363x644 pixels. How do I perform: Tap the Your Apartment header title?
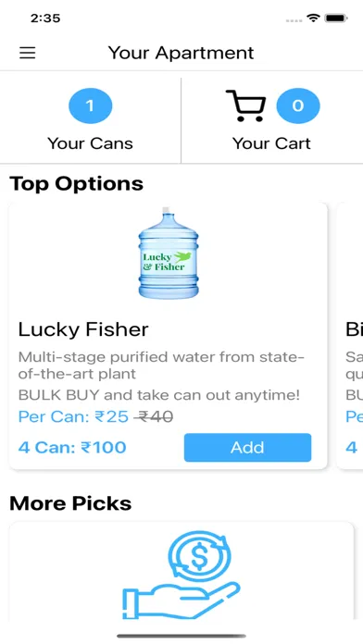point(181,53)
